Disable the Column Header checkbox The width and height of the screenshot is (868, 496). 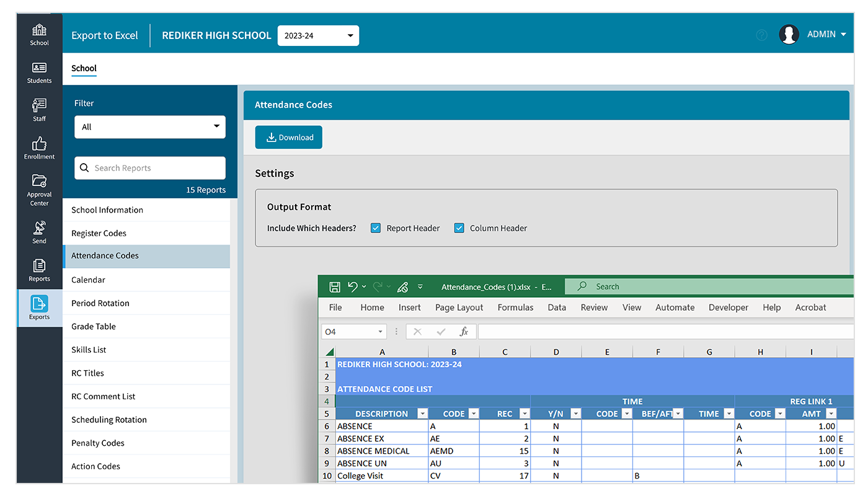click(459, 228)
